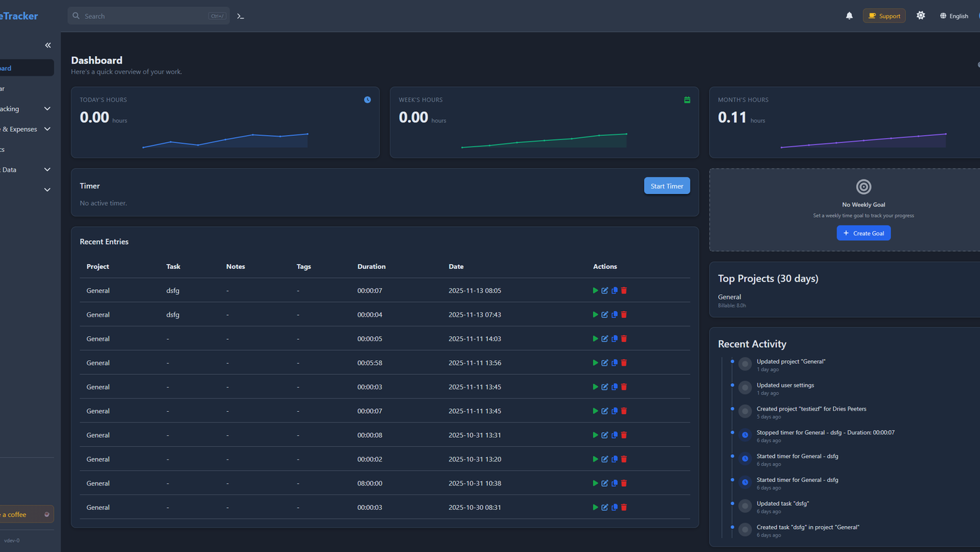This screenshot has width=980, height=552.
Task: Open the English language dropdown
Action: point(954,16)
